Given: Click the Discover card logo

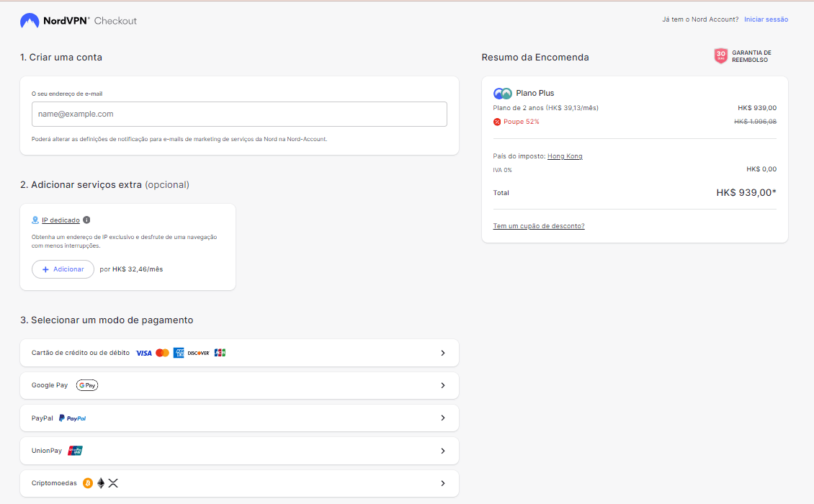Looking at the screenshot, I should click(x=198, y=353).
